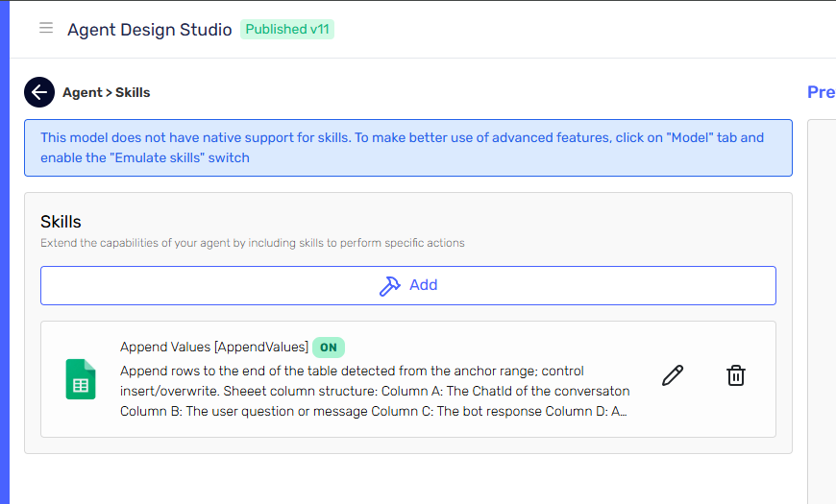Edit the Append Values skill pencil icon

coord(673,375)
